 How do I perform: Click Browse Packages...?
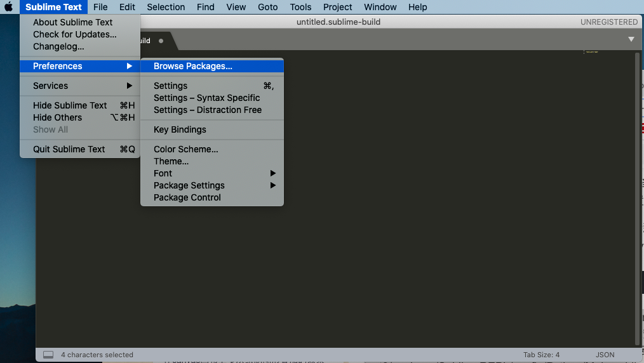tap(212, 66)
